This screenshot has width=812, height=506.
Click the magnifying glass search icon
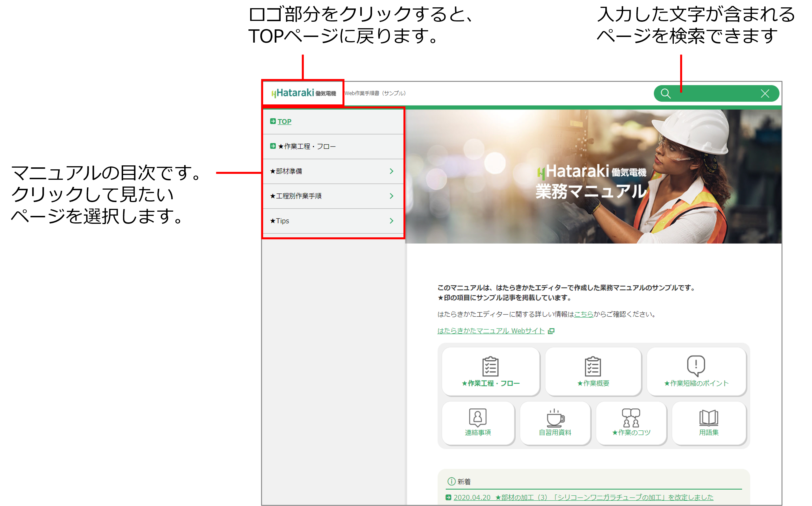coord(665,94)
